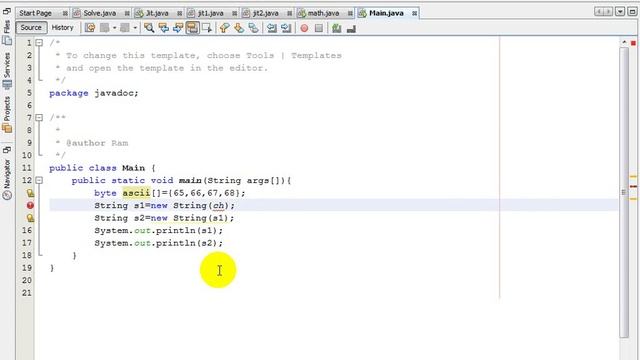The width and height of the screenshot is (640, 360).
Task: Click the Find Next Occurrence icon
Action: pyautogui.click(x=178, y=28)
